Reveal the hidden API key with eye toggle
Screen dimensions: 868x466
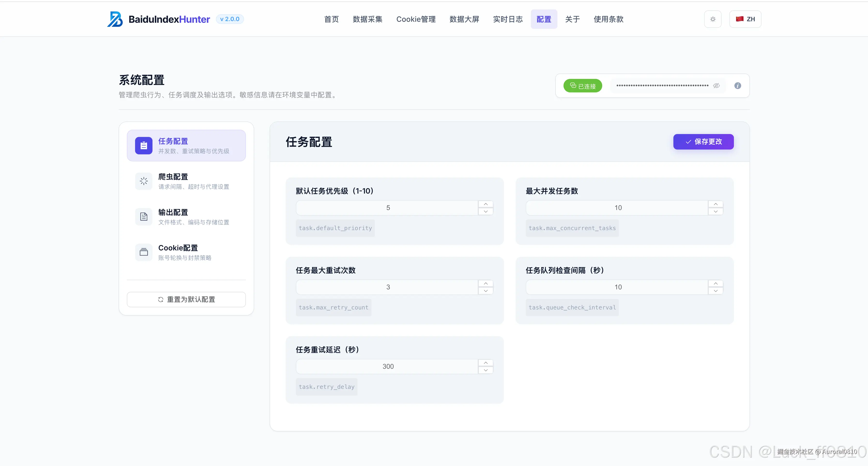[x=716, y=85]
